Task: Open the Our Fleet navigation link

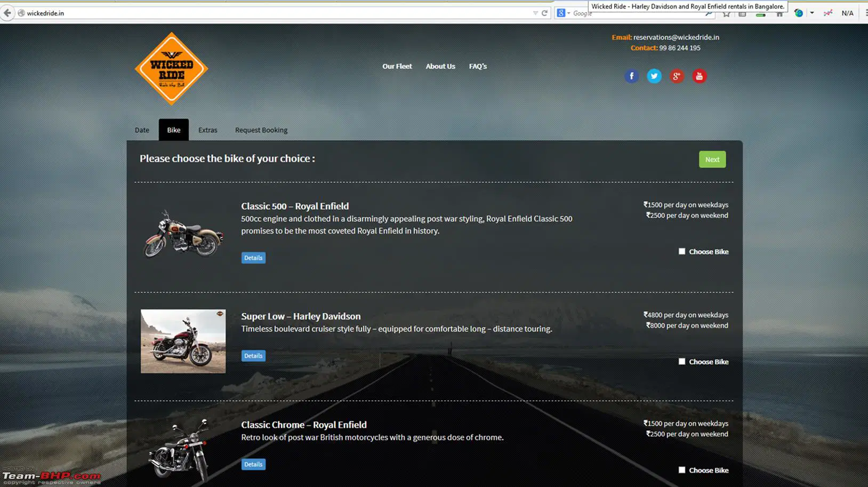Action: (397, 66)
